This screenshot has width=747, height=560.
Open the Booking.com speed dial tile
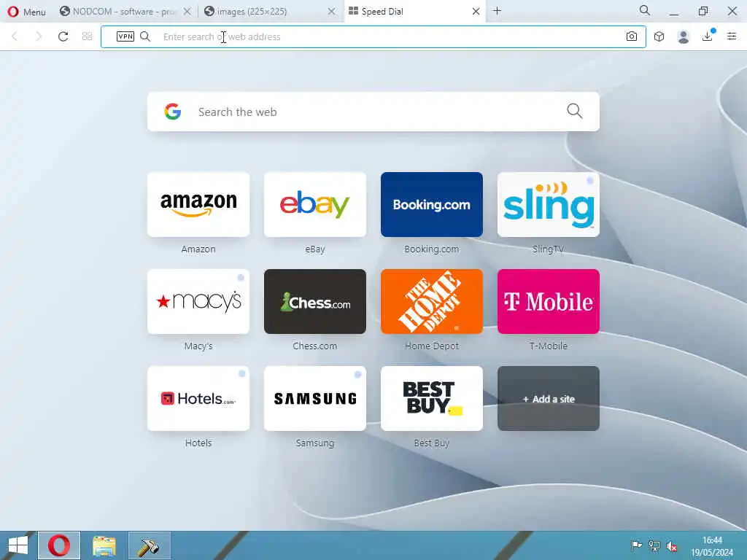click(432, 204)
